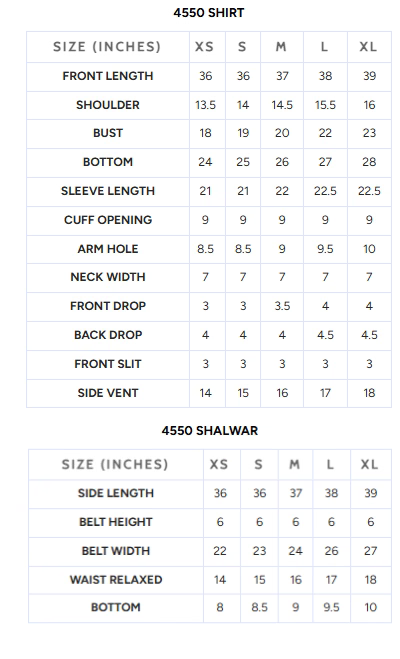Select the NECK WIDTH row label

tap(108, 277)
